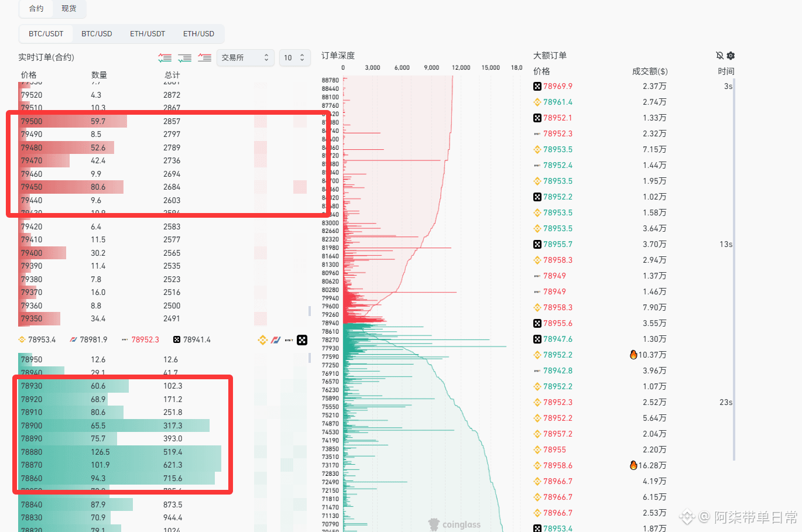The height and width of the screenshot is (532, 802).
Task: Select Binance exchange filter icon beside OKX filter
Action: click(x=263, y=340)
